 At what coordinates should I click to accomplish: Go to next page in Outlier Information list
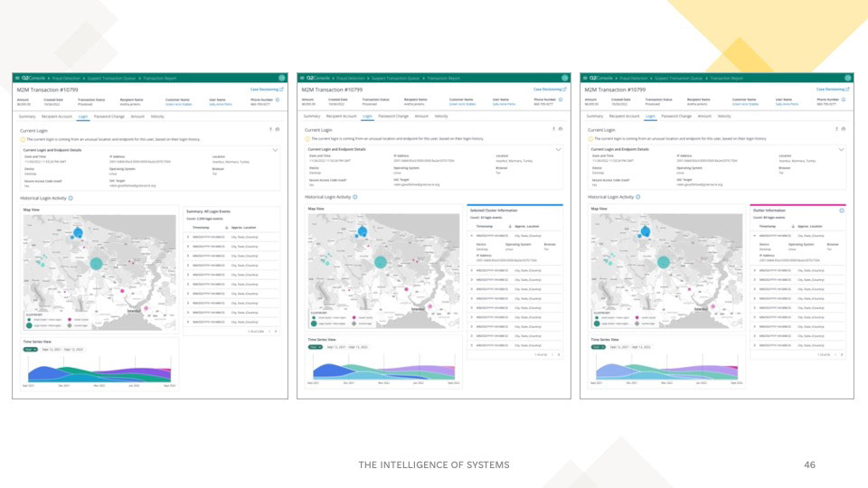[842, 354]
